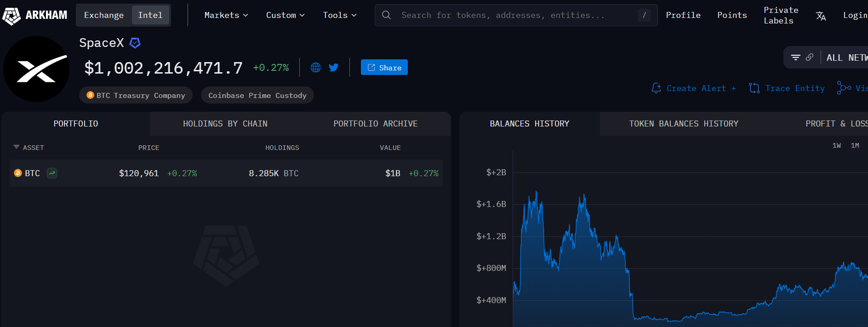Switch to PORTFOLIO ARCHIVE tab
The height and width of the screenshot is (327, 868).
coord(376,124)
